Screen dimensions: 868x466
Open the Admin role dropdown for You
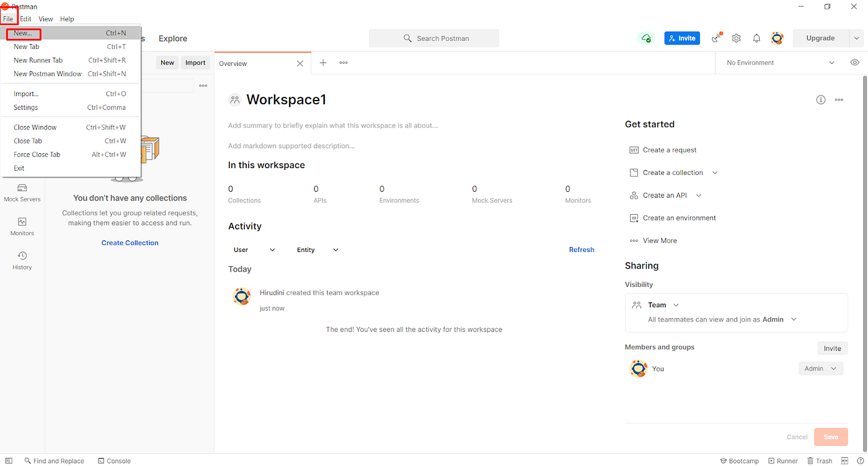[x=820, y=369]
